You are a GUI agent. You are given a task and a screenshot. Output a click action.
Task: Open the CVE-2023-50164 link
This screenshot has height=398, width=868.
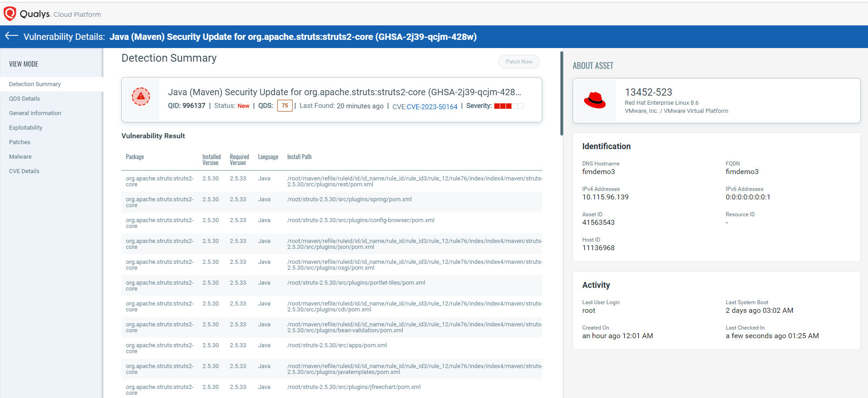[x=432, y=107]
